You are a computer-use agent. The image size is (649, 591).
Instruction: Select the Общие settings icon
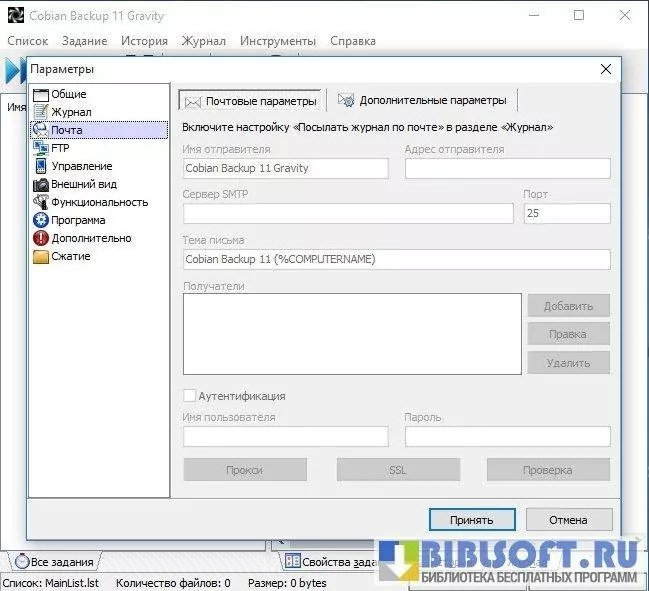coord(41,94)
